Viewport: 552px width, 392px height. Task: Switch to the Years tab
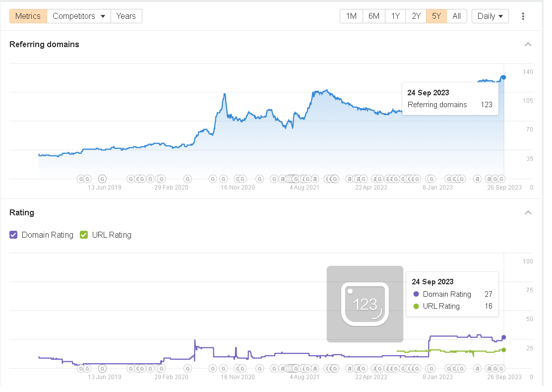click(126, 16)
